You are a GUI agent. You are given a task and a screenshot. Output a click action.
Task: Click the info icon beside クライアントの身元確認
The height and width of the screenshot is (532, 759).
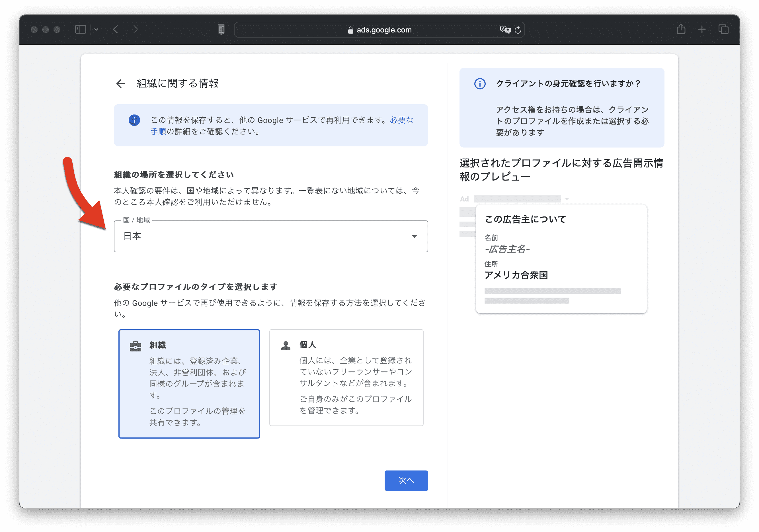click(480, 84)
